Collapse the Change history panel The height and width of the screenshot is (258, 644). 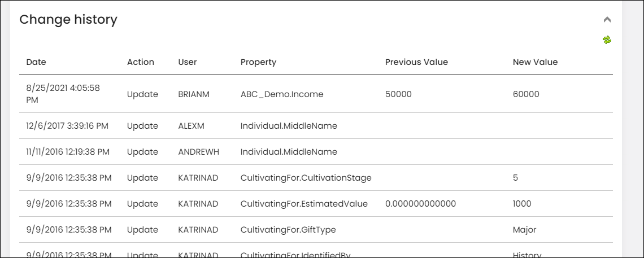[x=607, y=19]
